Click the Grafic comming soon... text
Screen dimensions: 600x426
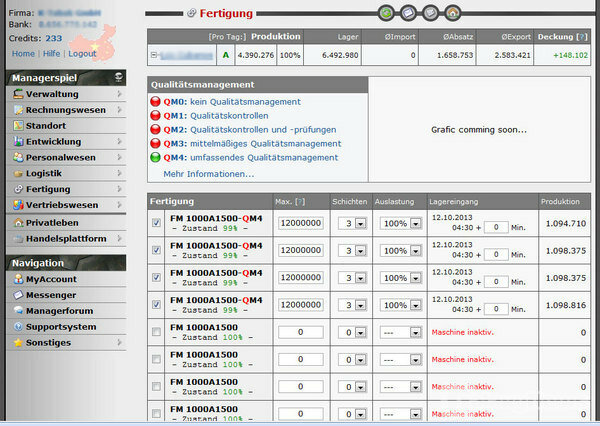click(479, 130)
